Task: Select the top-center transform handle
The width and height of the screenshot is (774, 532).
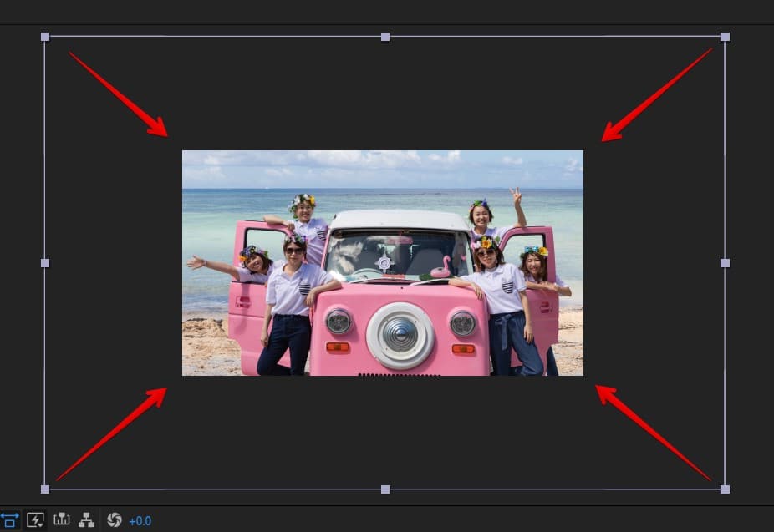Action: [385, 37]
